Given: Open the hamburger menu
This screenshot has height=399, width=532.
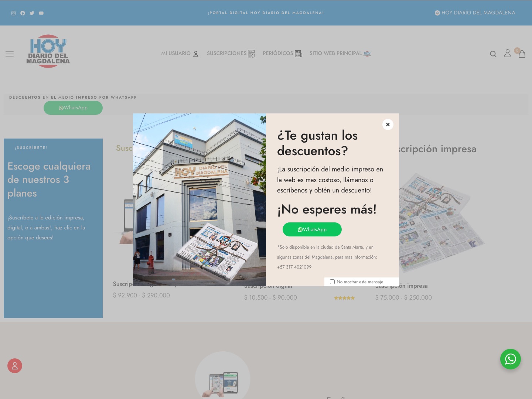Looking at the screenshot, I should [10, 54].
